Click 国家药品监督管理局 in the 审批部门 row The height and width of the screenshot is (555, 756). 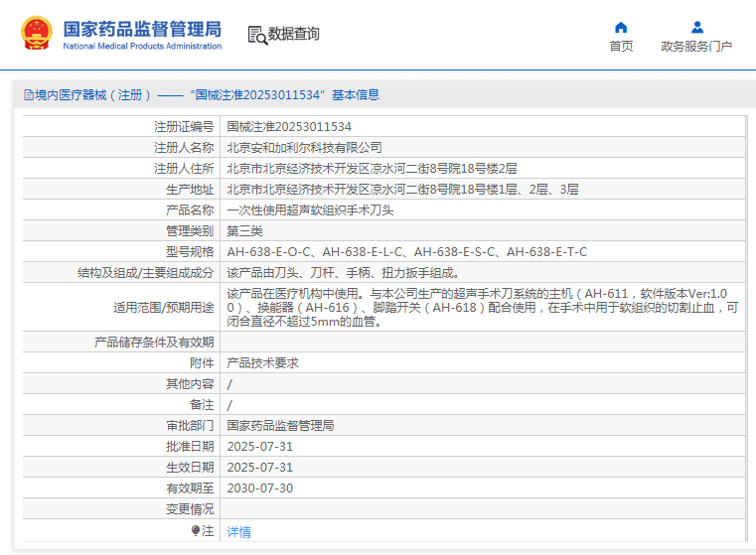point(280,426)
